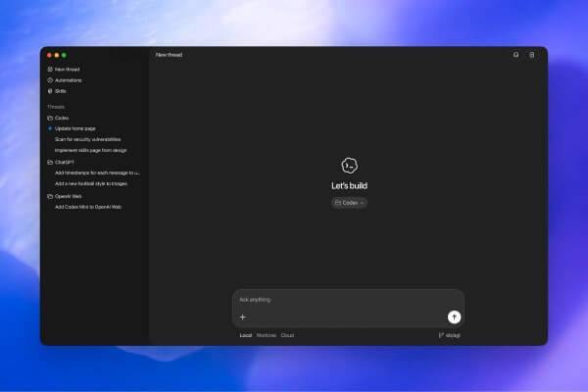Switch to Worktree run mode
588x392 pixels.
pos(267,335)
